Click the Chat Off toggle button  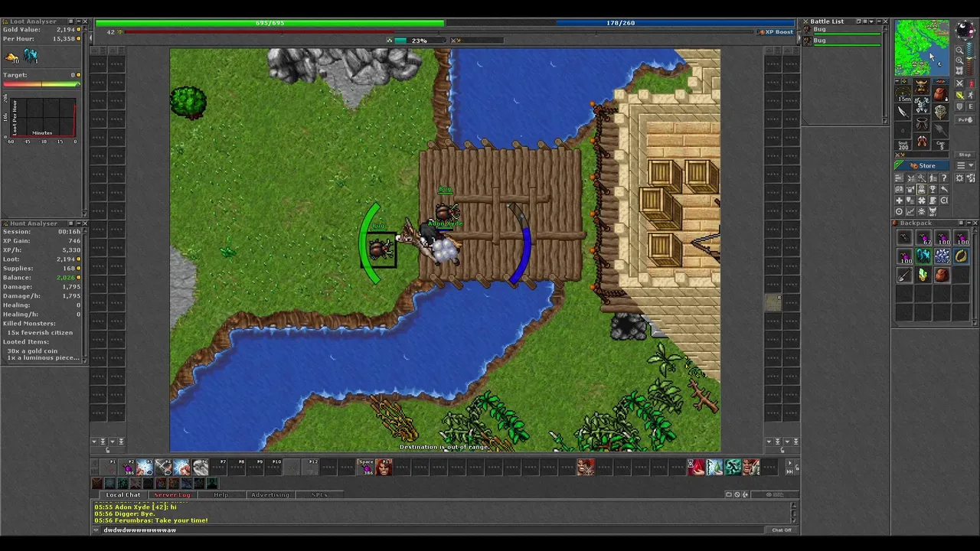781,530
